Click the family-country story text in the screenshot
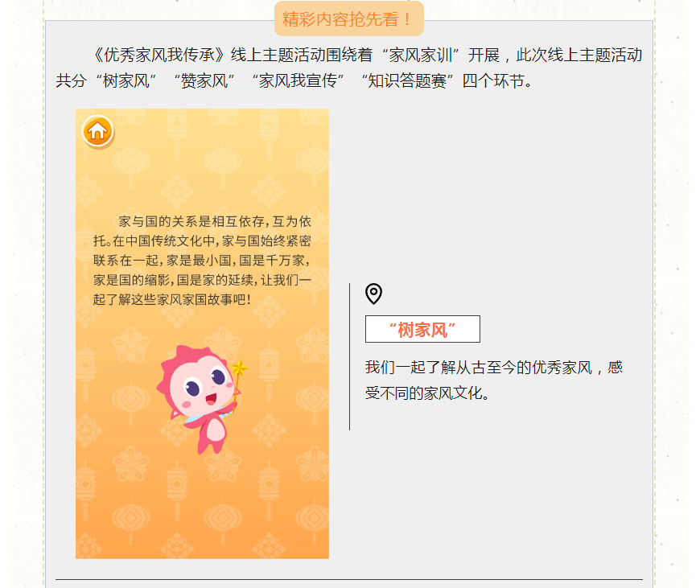The image size is (700, 588). tap(202, 261)
